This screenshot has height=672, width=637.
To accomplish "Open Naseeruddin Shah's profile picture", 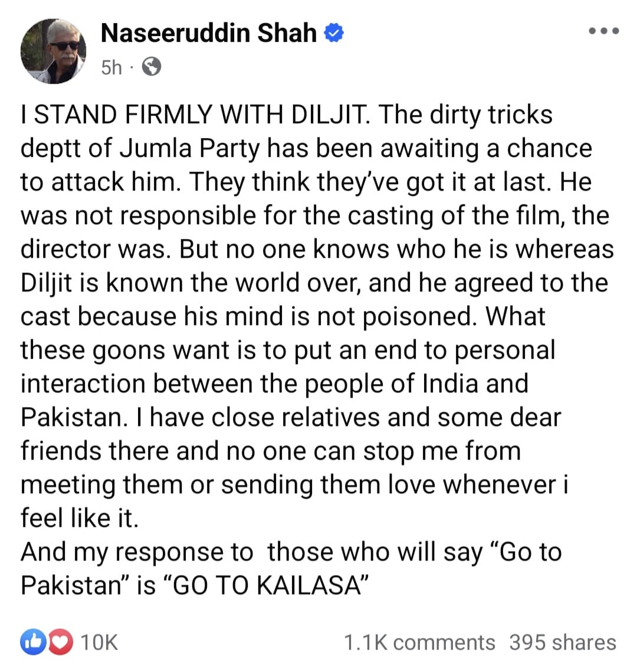I will tap(54, 51).
